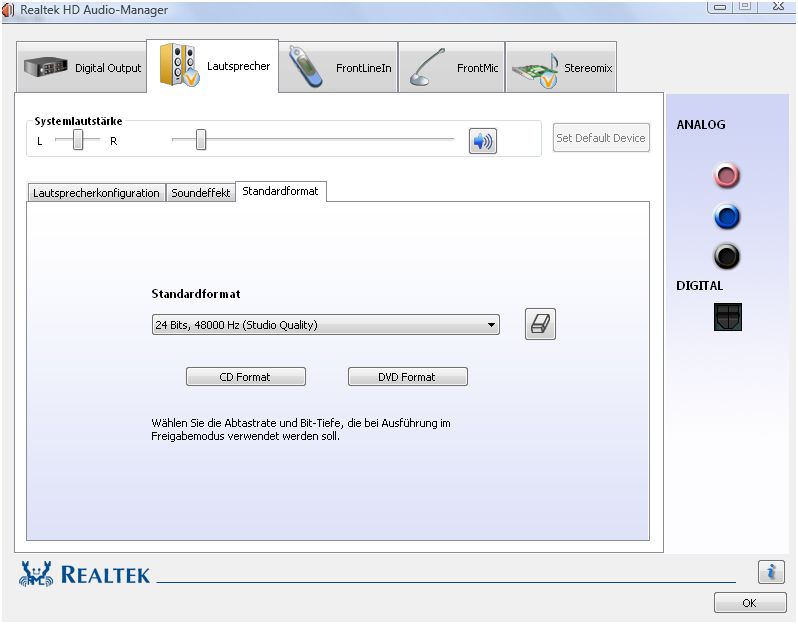Switch to the FrontLineIn tab
The image size is (798, 624).
tap(338, 67)
